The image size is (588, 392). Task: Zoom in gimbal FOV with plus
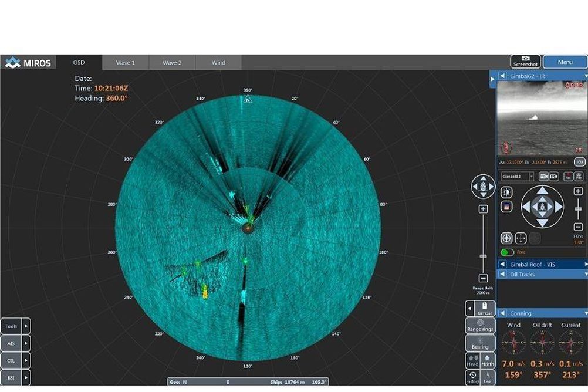click(578, 191)
